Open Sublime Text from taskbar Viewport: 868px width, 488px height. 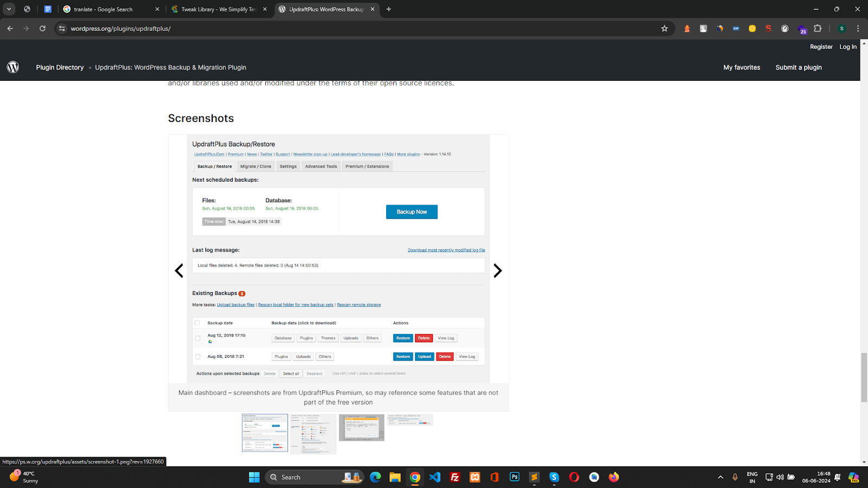(534, 477)
